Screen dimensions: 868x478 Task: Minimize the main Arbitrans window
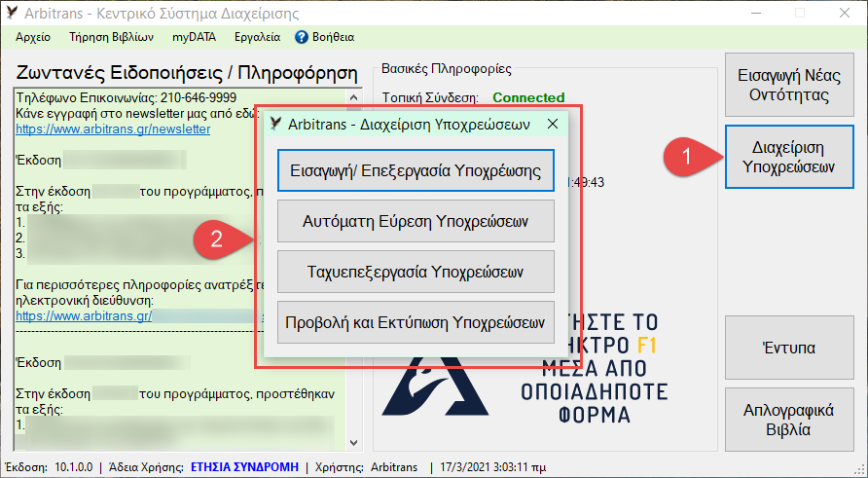[x=756, y=13]
